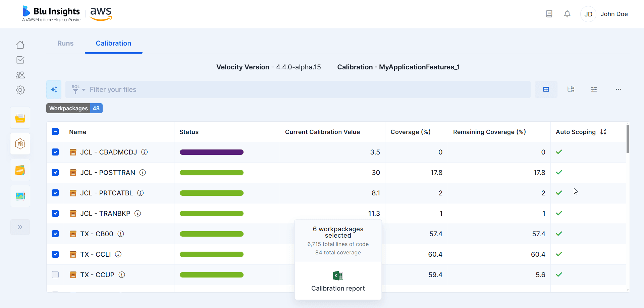644x308 pixels.
Task: Open the more options ellipsis menu
Action: 619,89
